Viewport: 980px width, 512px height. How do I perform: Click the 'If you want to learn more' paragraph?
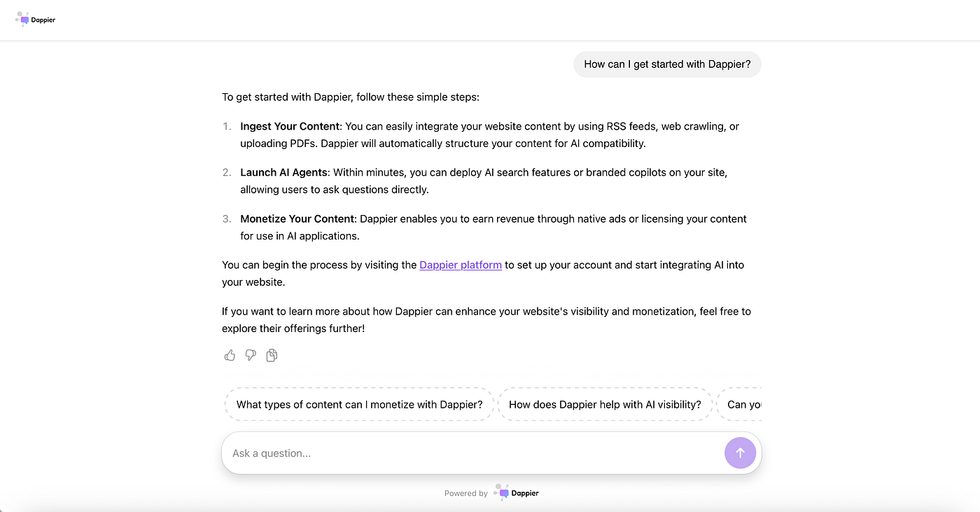tap(486, 319)
